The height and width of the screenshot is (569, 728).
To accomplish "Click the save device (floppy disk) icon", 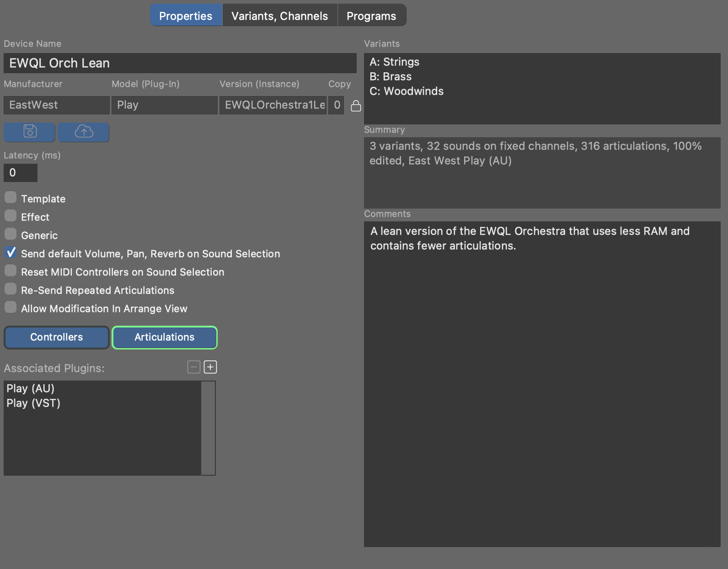I will coord(30,132).
